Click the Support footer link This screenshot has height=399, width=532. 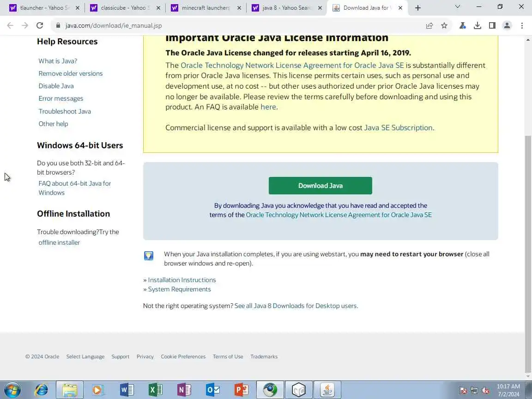click(120, 357)
